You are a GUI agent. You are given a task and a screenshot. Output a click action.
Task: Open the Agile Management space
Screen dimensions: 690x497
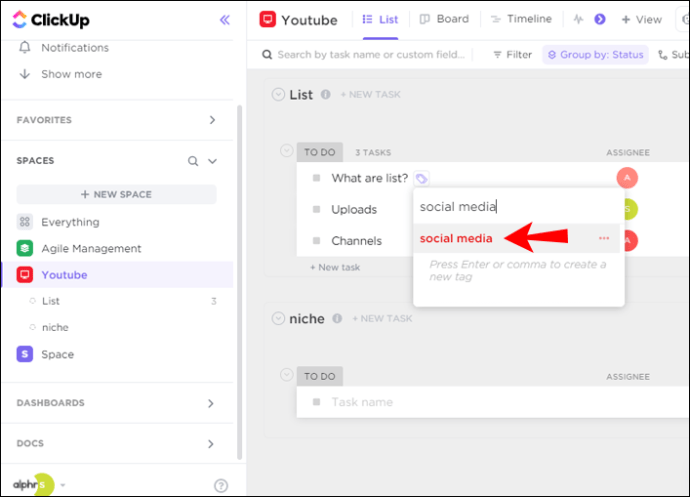[79, 248]
